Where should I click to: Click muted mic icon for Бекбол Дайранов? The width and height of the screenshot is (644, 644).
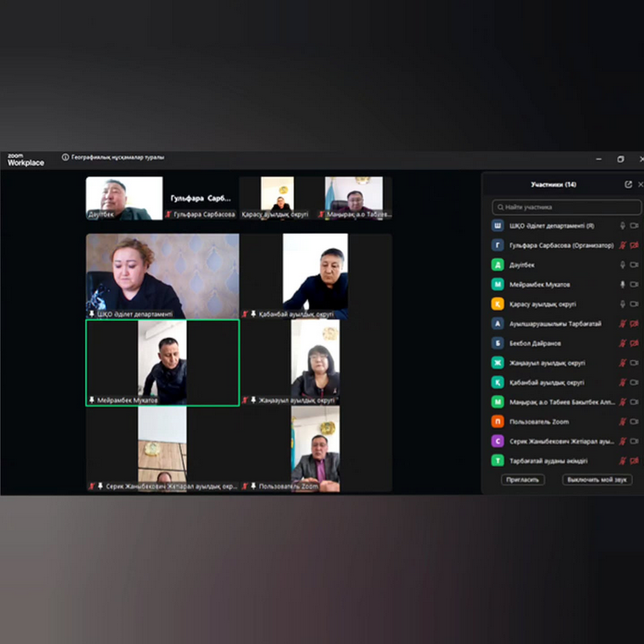click(624, 343)
